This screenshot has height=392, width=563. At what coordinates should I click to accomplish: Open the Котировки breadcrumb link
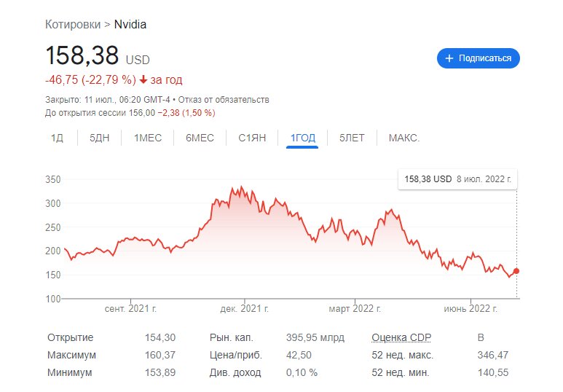tap(73, 24)
